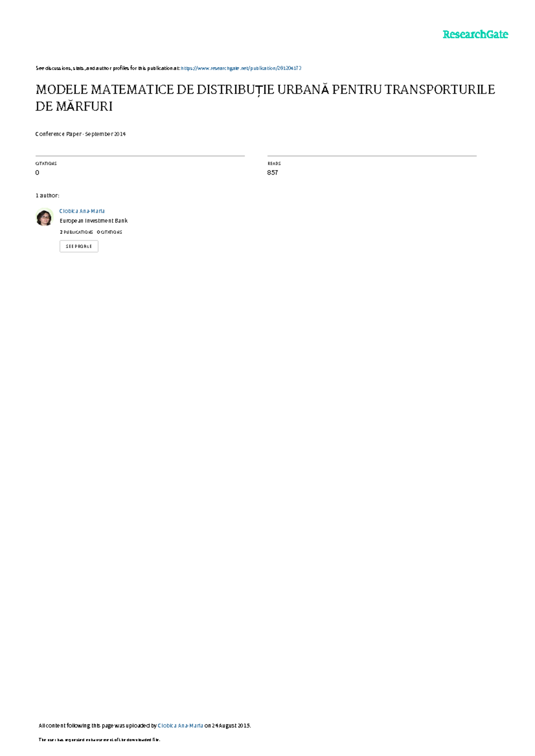Viewport: 535px width, 756px height.
Task: Click the 2 PUBLICATIONS stat
Action: tap(76, 232)
